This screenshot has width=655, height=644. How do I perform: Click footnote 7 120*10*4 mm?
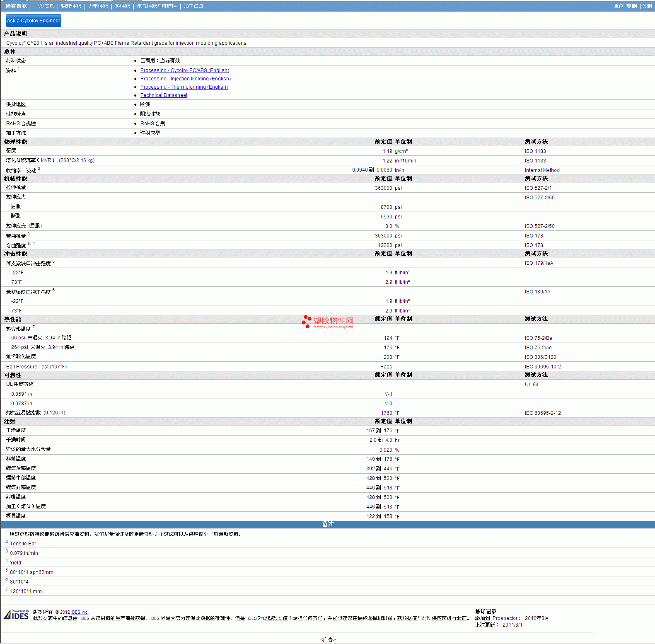click(x=26, y=591)
